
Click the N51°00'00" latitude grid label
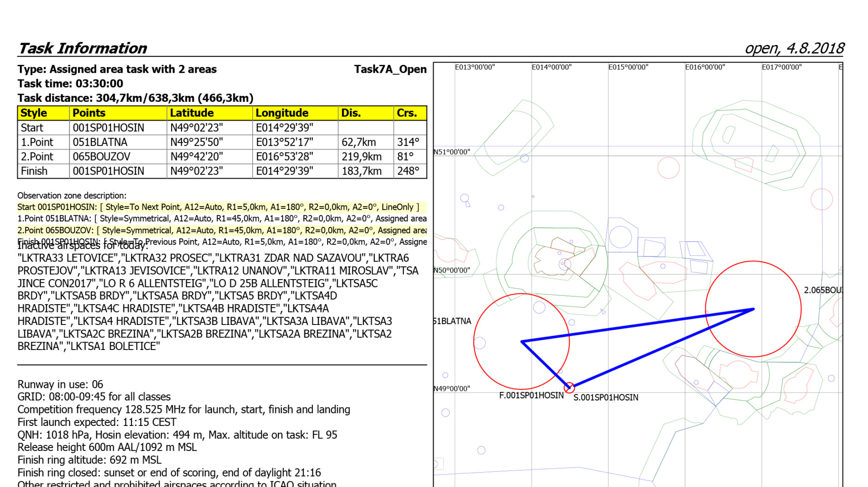pos(452,152)
